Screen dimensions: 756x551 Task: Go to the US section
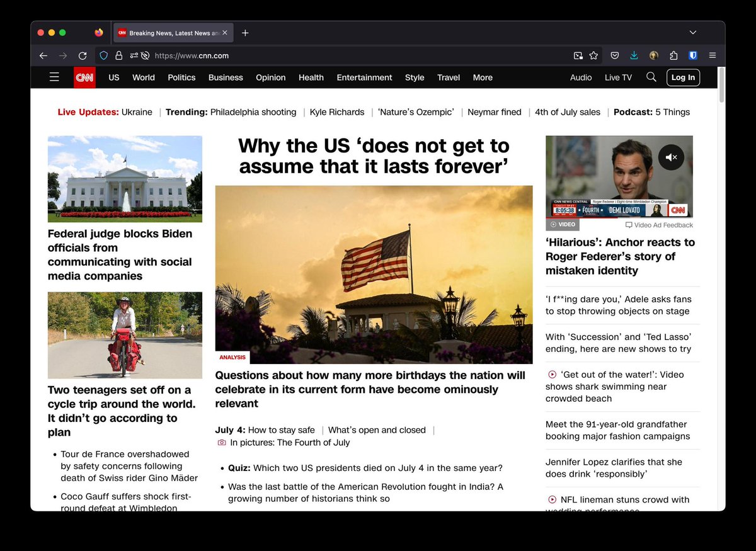click(114, 77)
